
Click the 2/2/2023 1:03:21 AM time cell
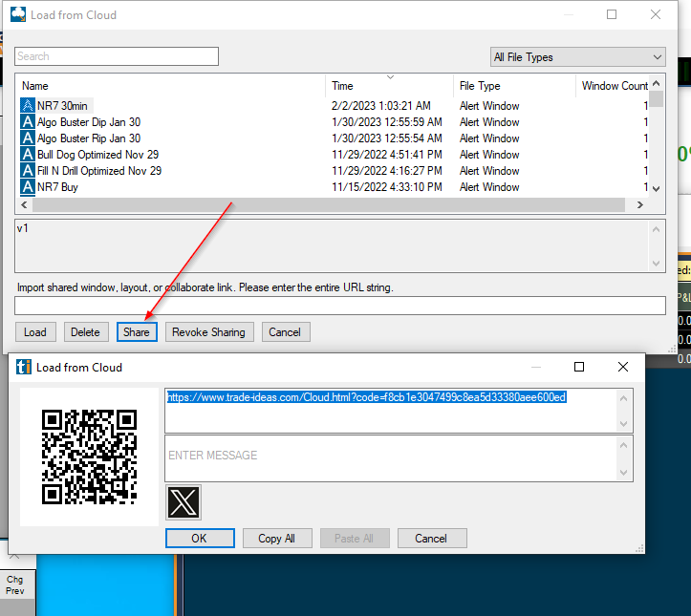coord(381,106)
